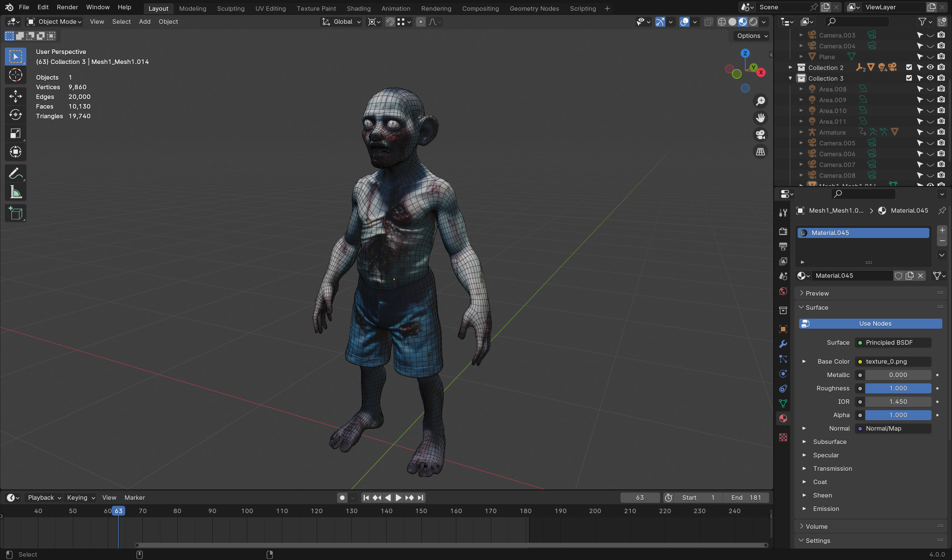Select the Select Box tool
Screen dimensions: 952x560
point(16,57)
